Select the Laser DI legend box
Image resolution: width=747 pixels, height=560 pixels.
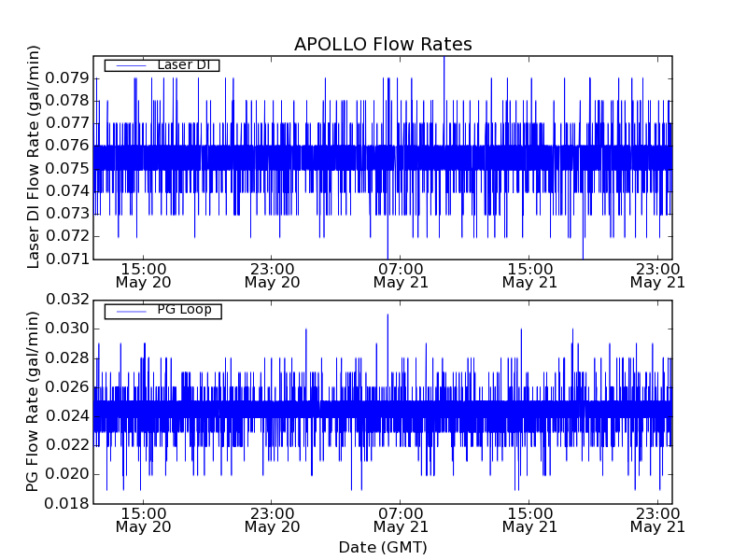click(162, 65)
